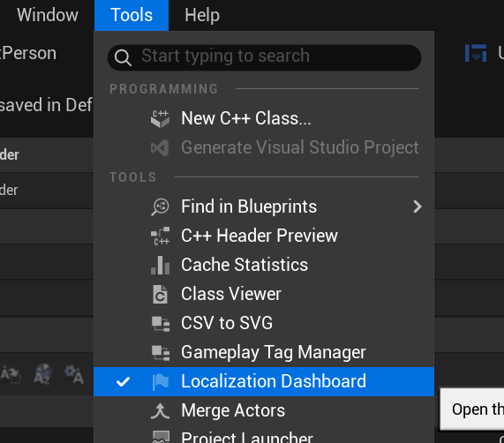Click the Class Viewer document icon
504x443 pixels.
[x=160, y=294]
